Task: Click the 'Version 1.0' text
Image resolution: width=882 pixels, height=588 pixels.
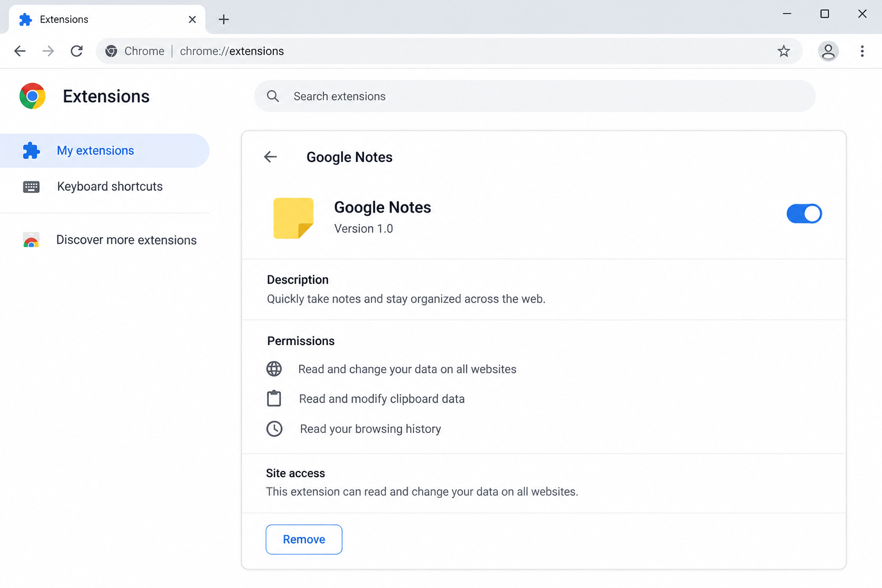Action: coord(363,229)
